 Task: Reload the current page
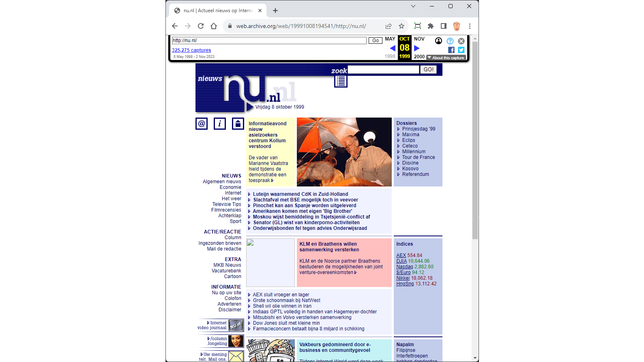[x=201, y=26]
